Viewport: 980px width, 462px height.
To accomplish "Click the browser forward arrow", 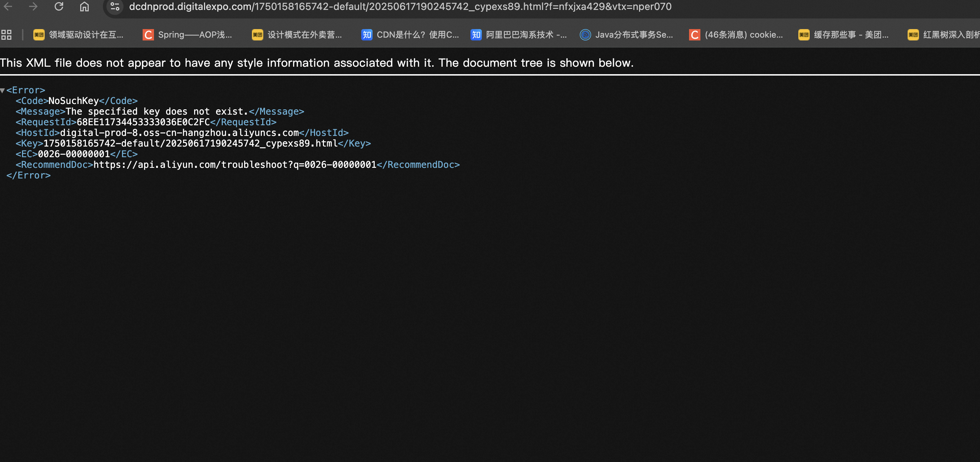I will [33, 6].
